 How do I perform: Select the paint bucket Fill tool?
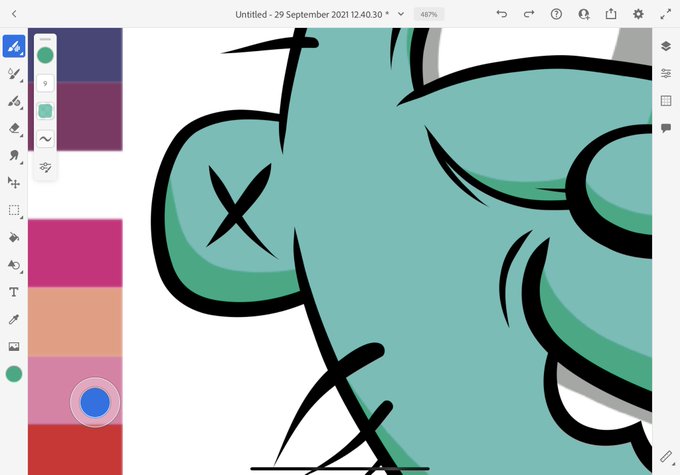pos(14,237)
